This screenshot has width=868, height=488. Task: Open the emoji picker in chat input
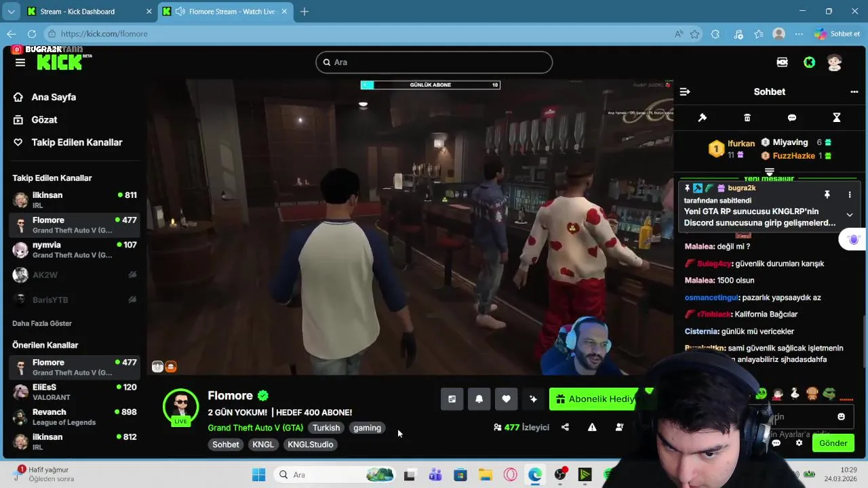842,417
